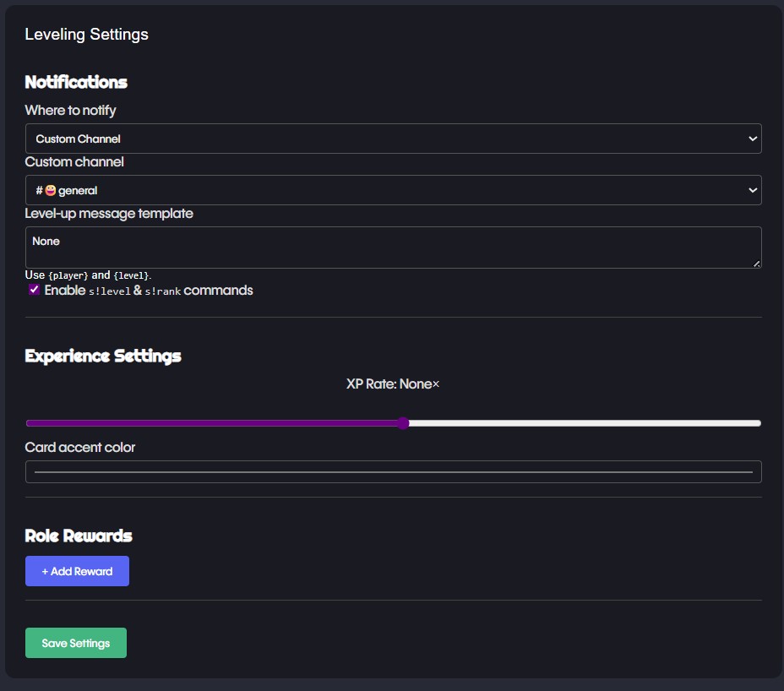
Task: Click the 'XP Rate: None×' label
Action: tap(393, 384)
